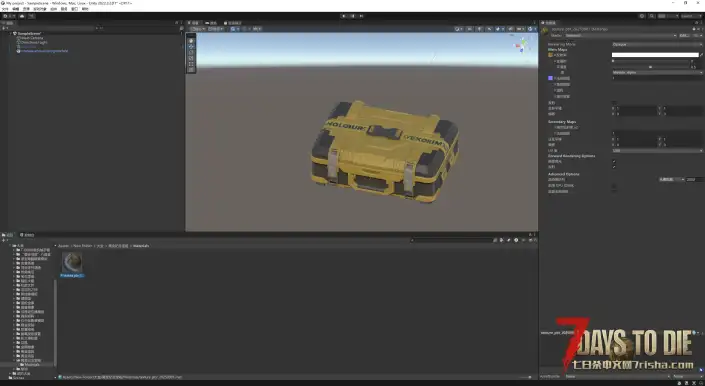Screen dimensions: 705x386
Task: Click the Albedo eyedropper icon
Action: pyautogui.click(x=701, y=55)
